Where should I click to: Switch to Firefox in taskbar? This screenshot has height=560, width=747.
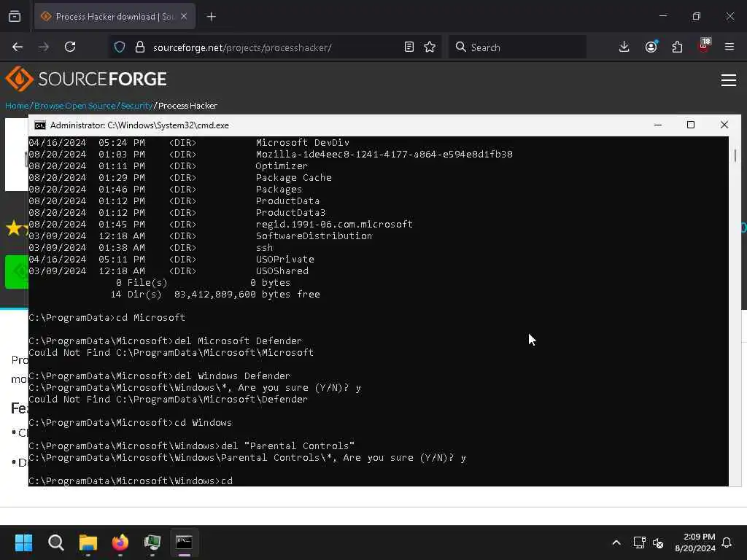click(120, 542)
